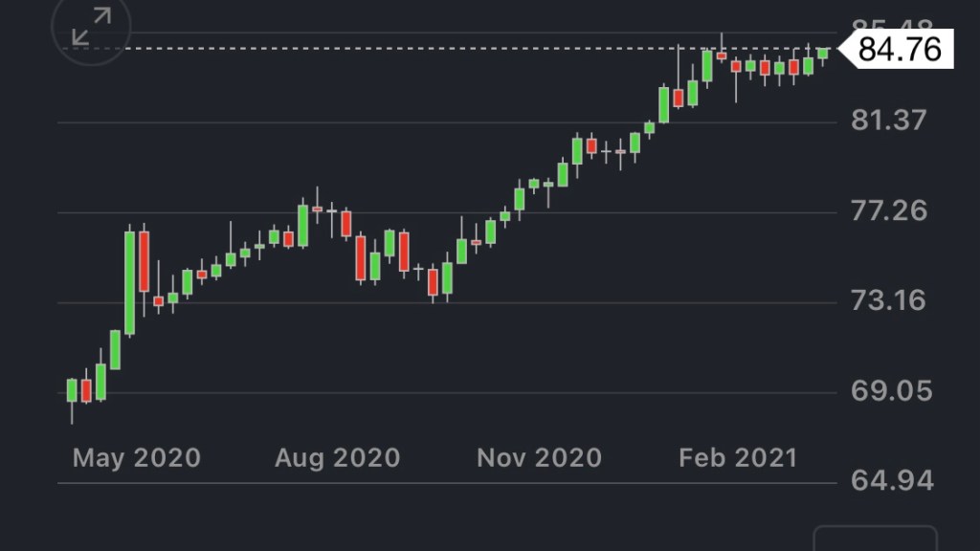The image size is (980, 551).
Task: Click the expand chart fullscreen icon
Action: [x=91, y=28]
